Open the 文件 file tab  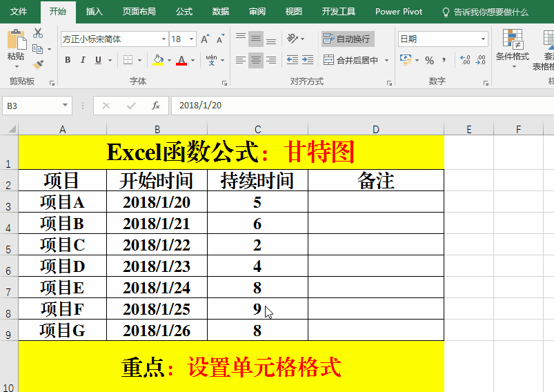pyautogui.click(x=19, y=12)
